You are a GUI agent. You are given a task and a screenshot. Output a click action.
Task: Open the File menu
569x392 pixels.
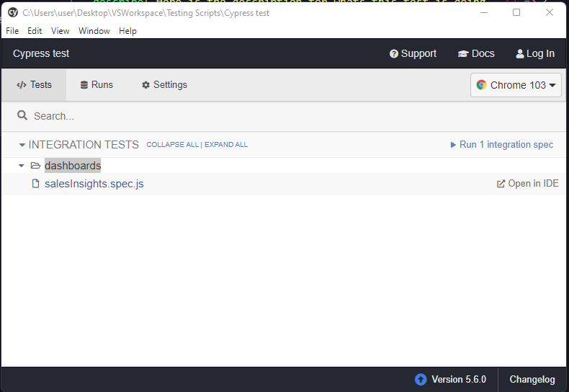click(x=12, y=31)
